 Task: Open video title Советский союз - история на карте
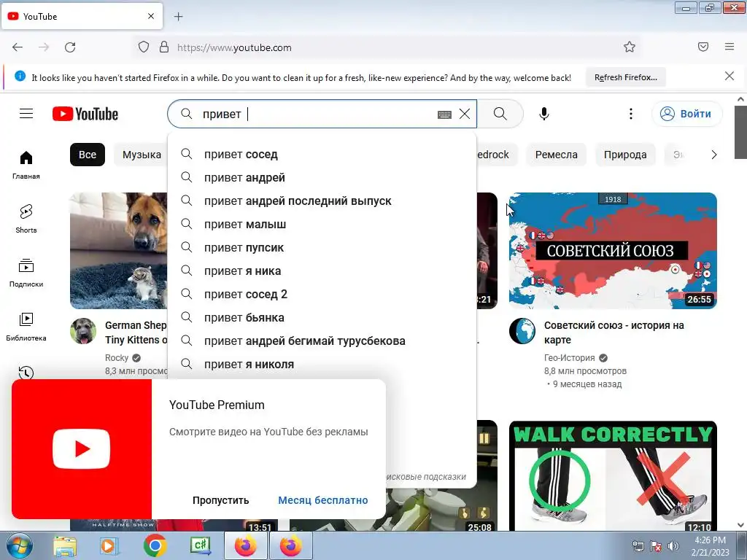tap(614, 332)
